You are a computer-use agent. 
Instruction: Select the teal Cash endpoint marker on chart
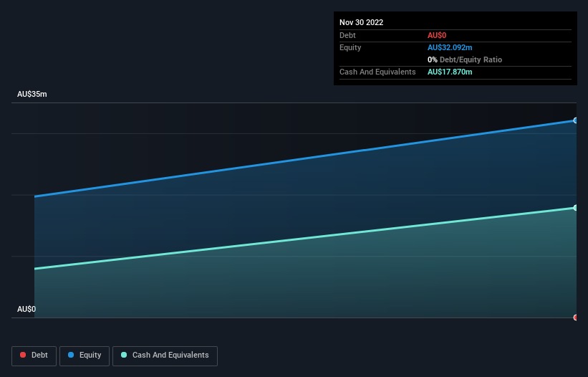575,208
